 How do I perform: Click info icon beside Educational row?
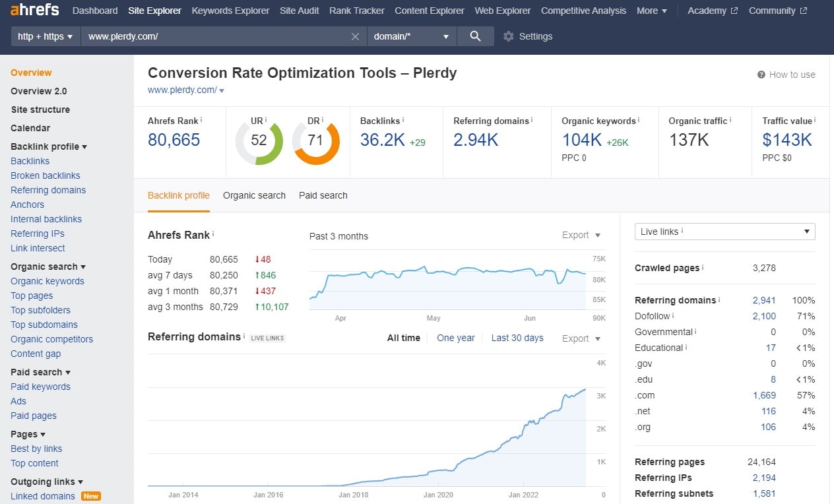686,347
